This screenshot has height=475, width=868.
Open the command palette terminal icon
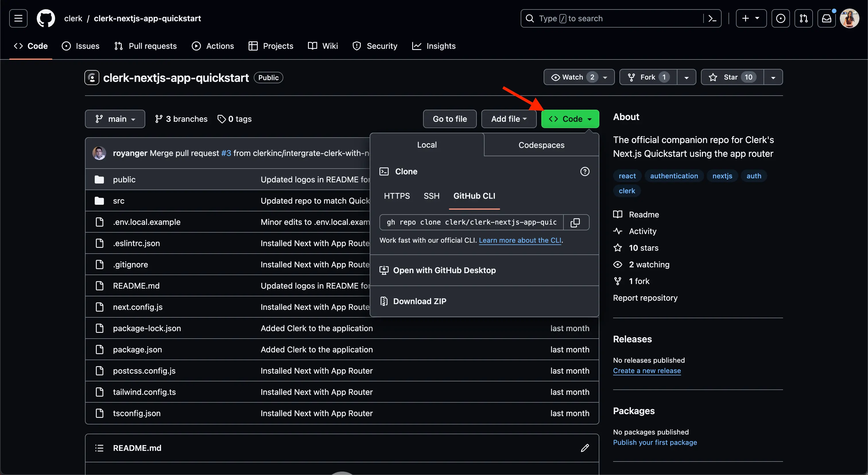(x=712, y=18)
